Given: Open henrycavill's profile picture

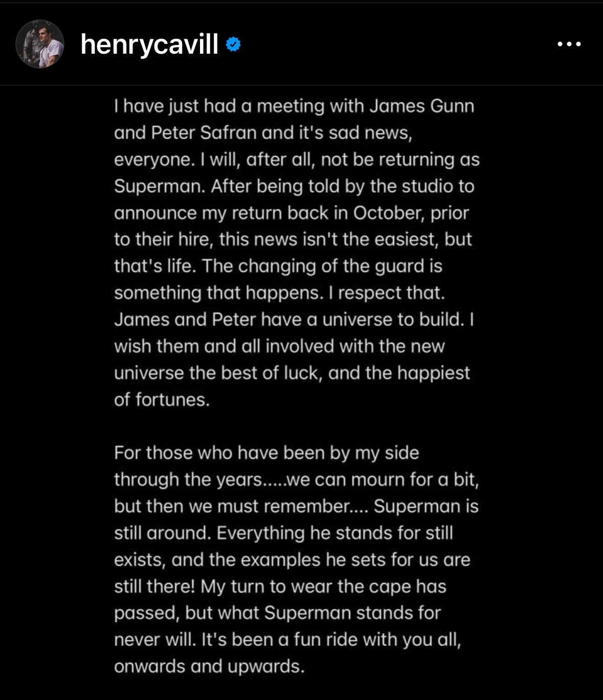Looking at the screenshot, I should click(x=40, y=44).
